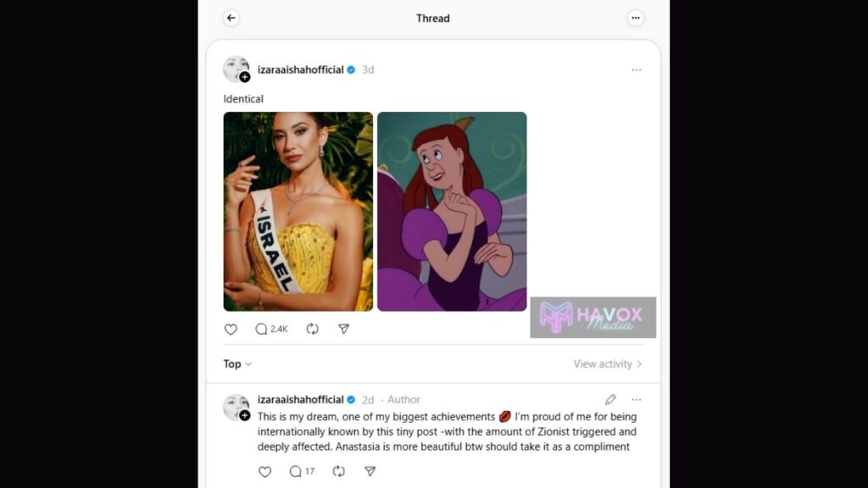Like the main post with heart icon
This screenshot has height=488, width=868.
pyautogui.click(x=231, y=329)
